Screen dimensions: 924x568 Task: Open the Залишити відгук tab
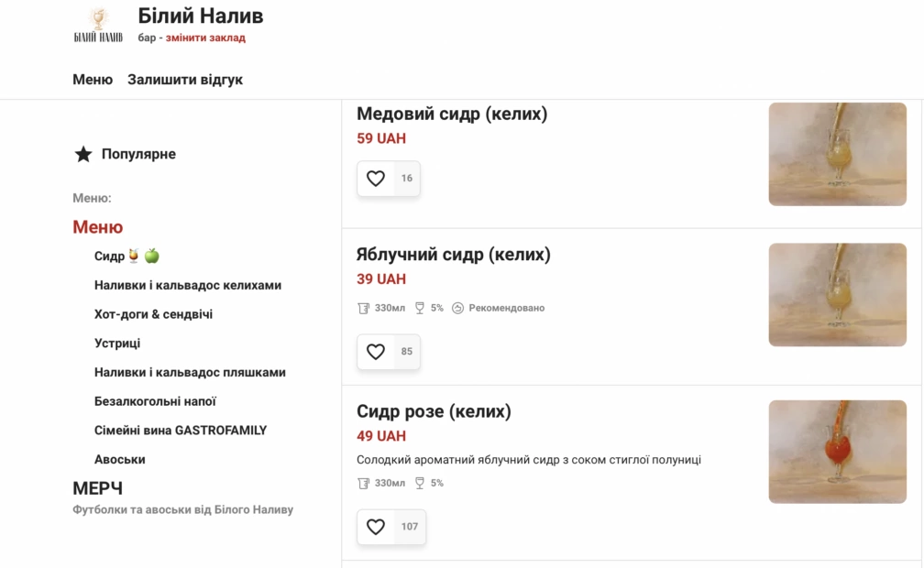pyautogui.click(x=185, y=80)
